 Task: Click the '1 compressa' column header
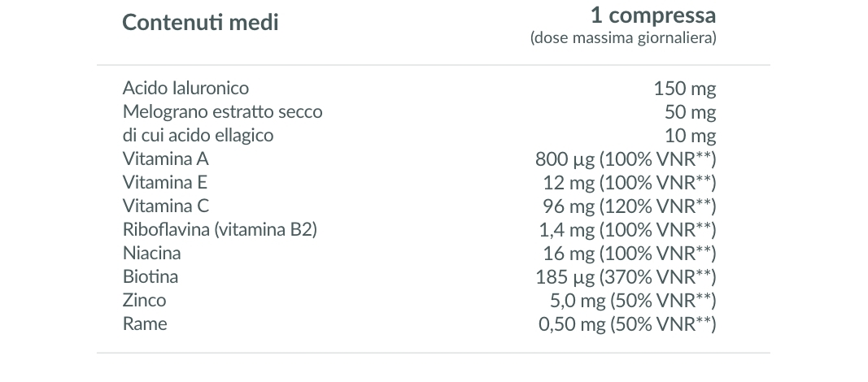click(653, 15)
